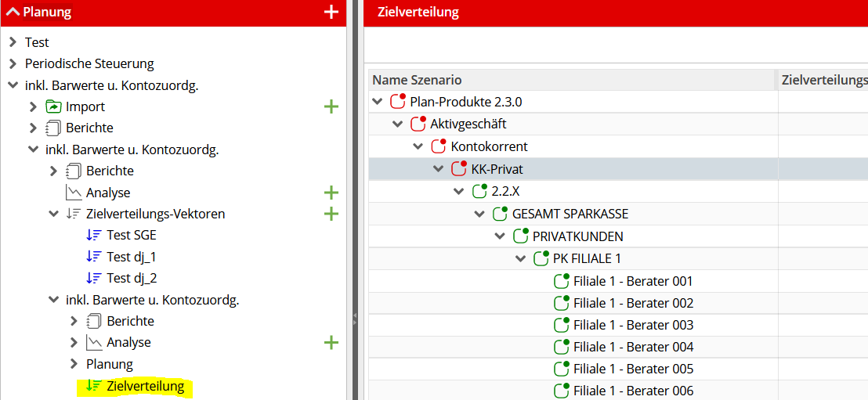Click the red status icon of KK-Privat
The image size is (868, 400).
[460, 169]
